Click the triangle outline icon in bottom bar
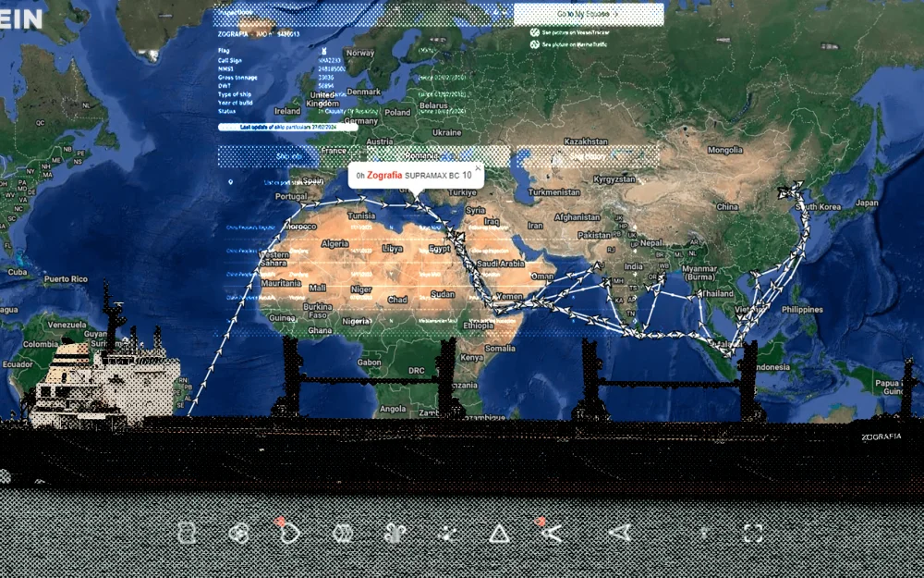 pos(500,534)
